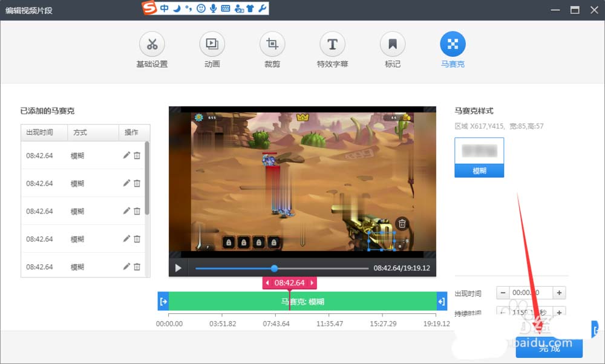Click the 出现时间 time input field
This screenshot has height=364, width=605.
pos(531,293)
